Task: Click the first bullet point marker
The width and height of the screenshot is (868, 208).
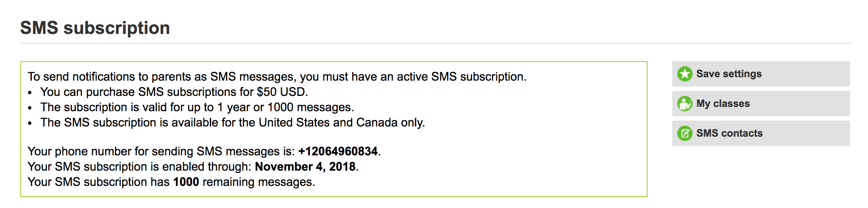Action: pos(30,93)
